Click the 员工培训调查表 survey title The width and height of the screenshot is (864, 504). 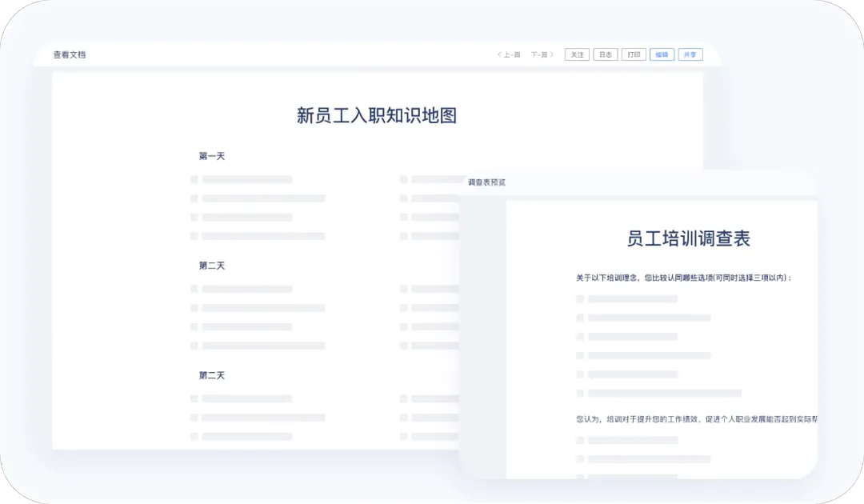point(688,238)
